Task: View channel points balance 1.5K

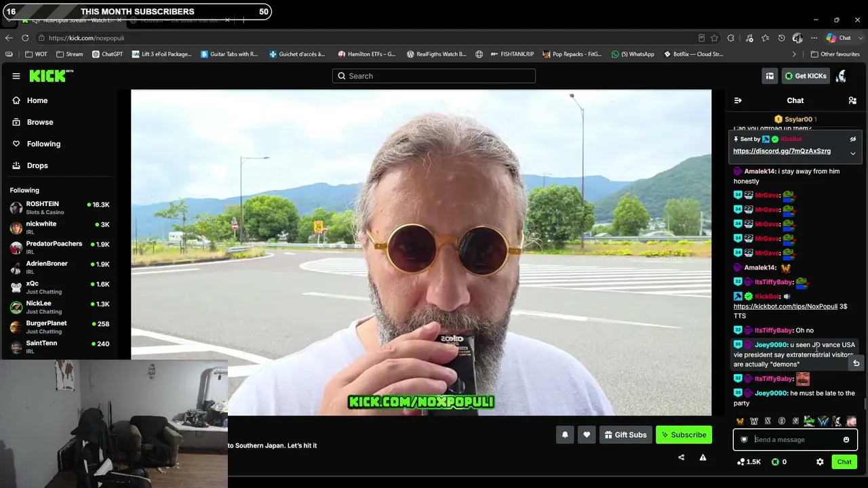Action: tap(749, 462)
